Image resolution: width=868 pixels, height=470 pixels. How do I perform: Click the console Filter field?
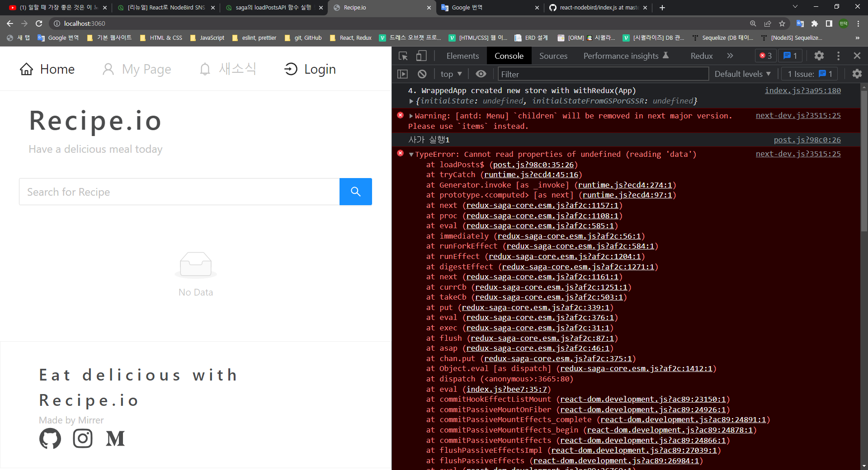click(x=603, y=74)
